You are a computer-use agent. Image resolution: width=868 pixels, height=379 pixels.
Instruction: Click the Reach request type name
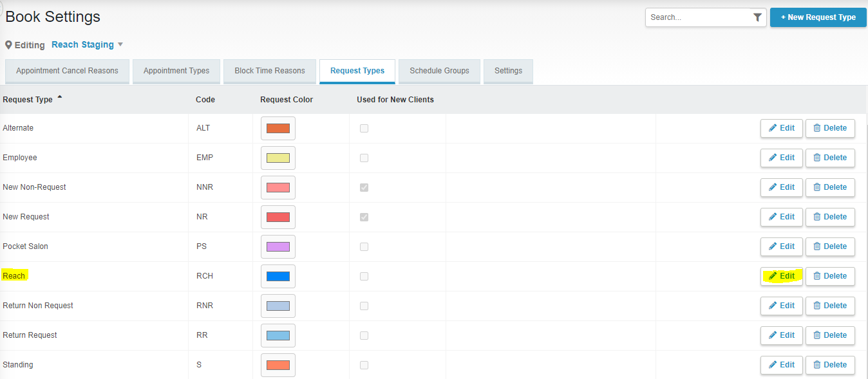pyautogui.click(x=14, y=276)
